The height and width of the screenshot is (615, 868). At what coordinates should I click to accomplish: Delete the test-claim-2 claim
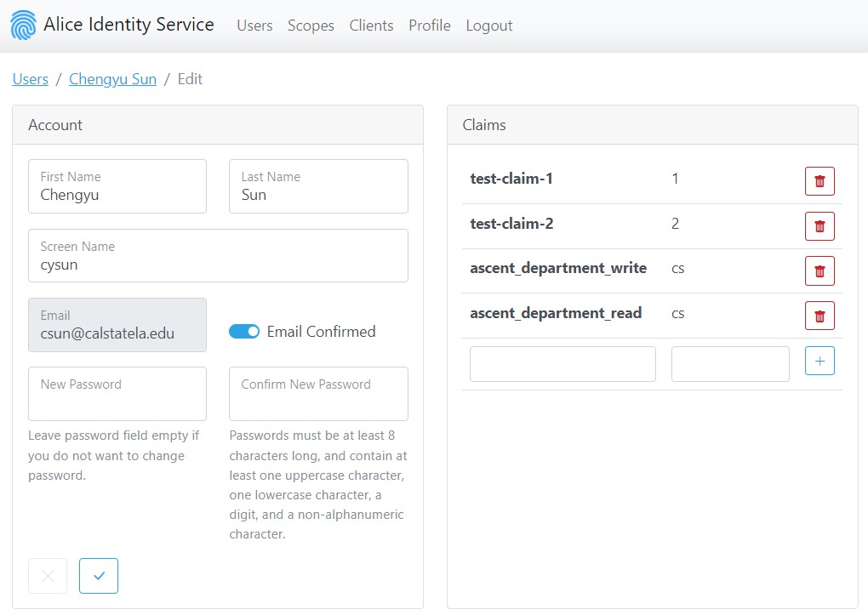tap(819, 226)
